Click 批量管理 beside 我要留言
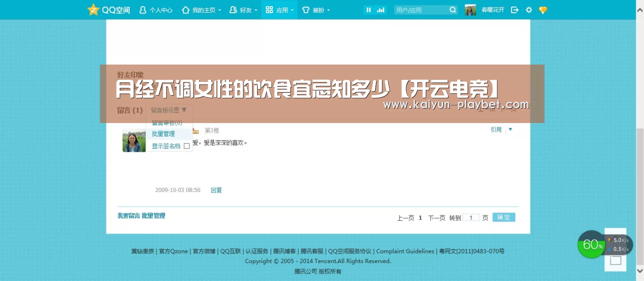 coord(153,216)
